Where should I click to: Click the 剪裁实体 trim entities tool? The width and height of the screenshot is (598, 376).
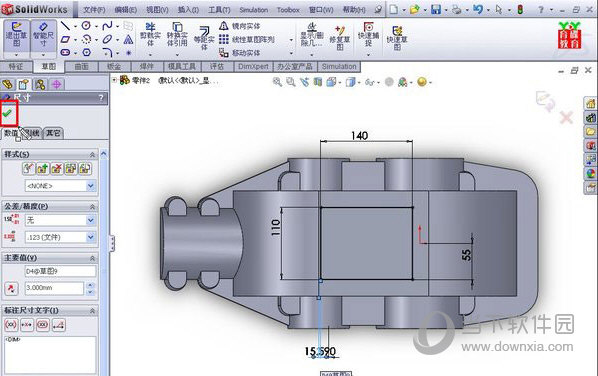[150, 34]
